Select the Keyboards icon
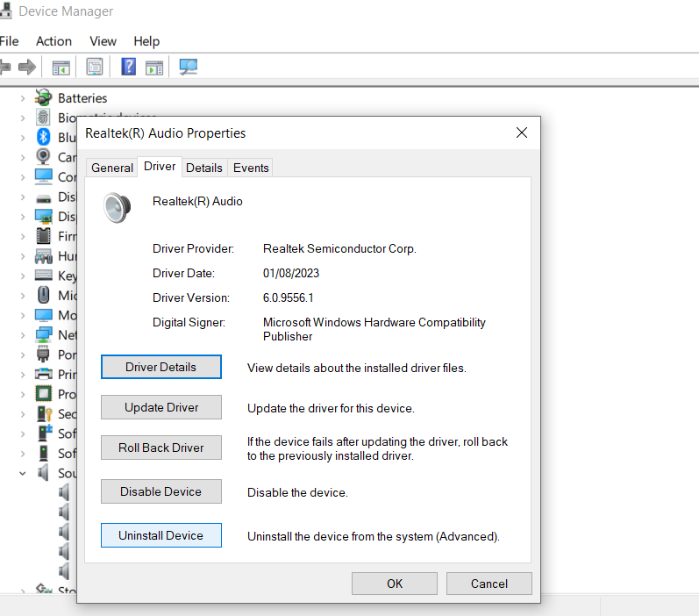Image resolution: width=699 pixels, height=616 pixels. (x=43, y=275)
